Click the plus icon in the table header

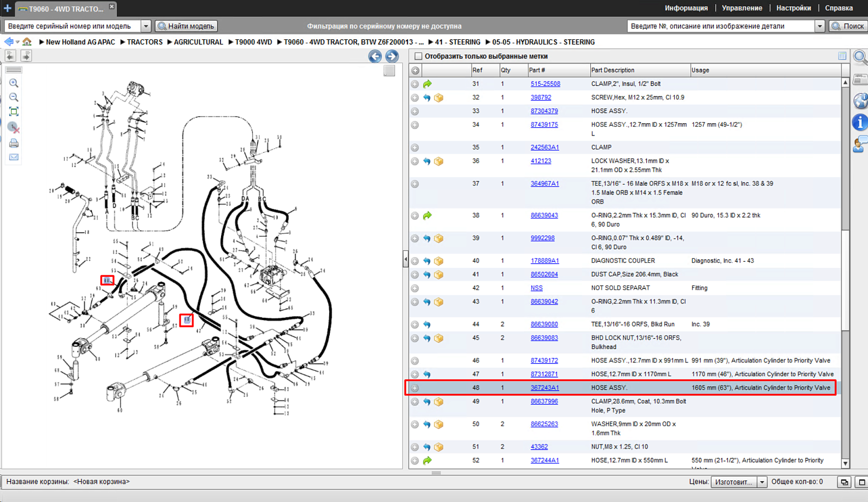click(x=415, y=71)
